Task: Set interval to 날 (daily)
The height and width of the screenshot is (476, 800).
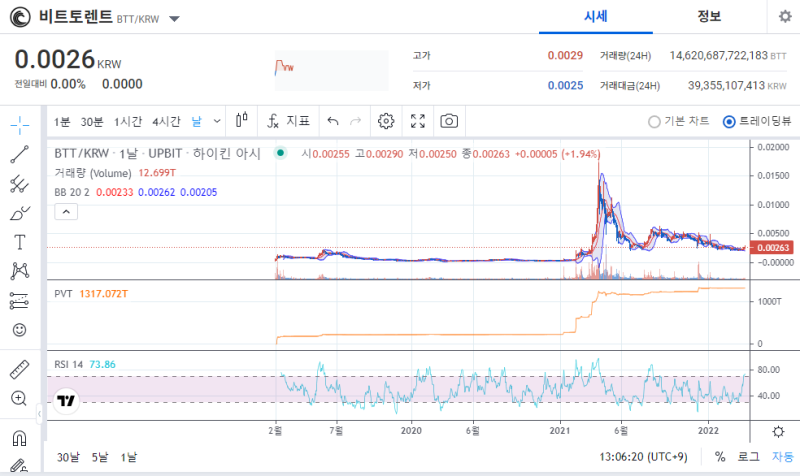Action: 196,121
